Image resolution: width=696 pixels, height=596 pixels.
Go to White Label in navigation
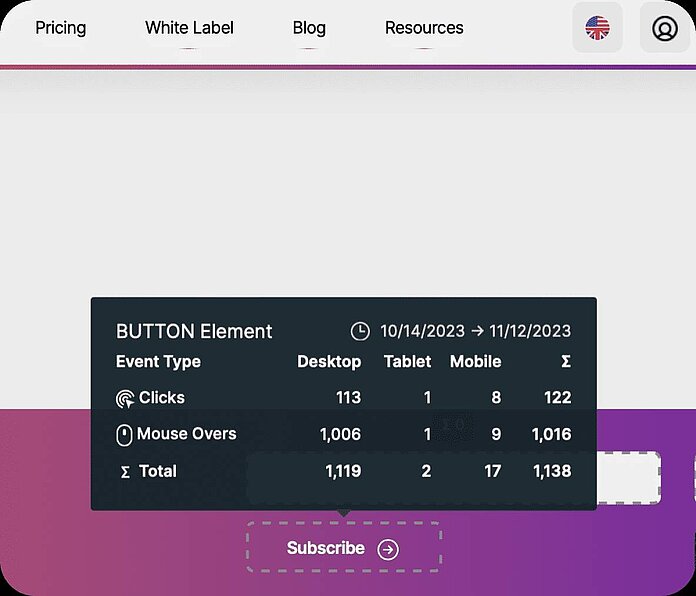(x=189, y=28)
